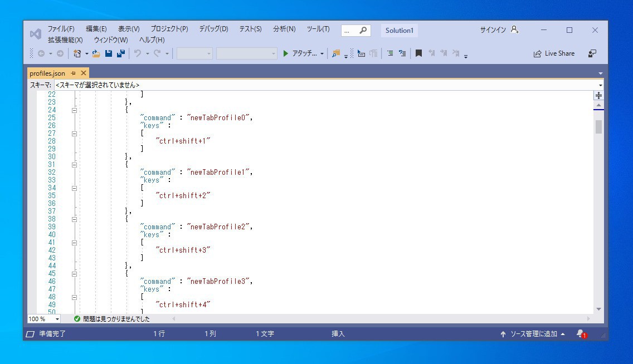Open the notifications bell icon
633x364 pixels.
tap(581, 334)
